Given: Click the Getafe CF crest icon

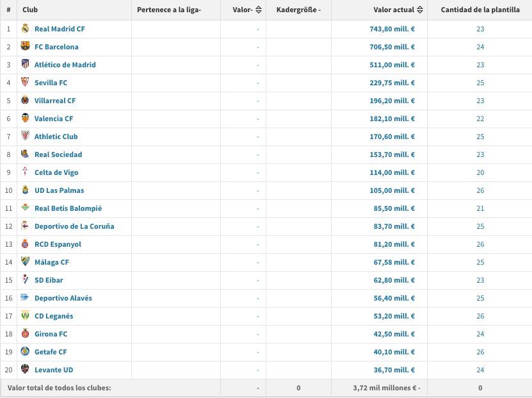Looking at the screenshot, I should [25, 351].
